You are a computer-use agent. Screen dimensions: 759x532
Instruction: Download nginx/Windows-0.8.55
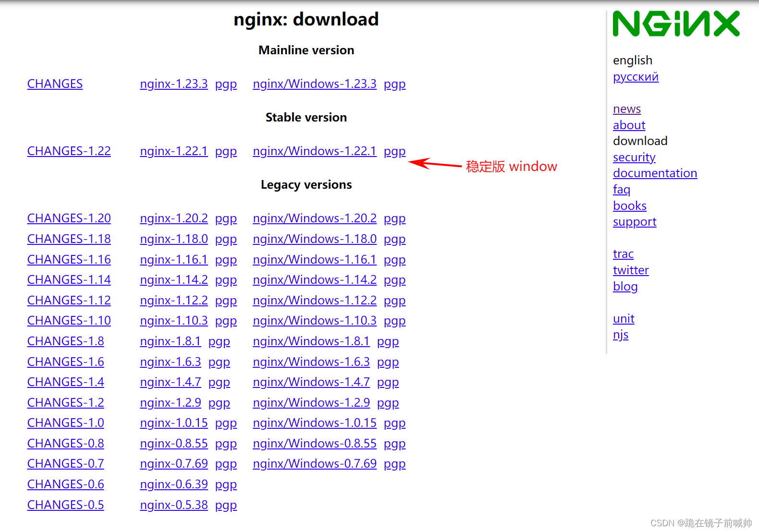coord(315,444)
